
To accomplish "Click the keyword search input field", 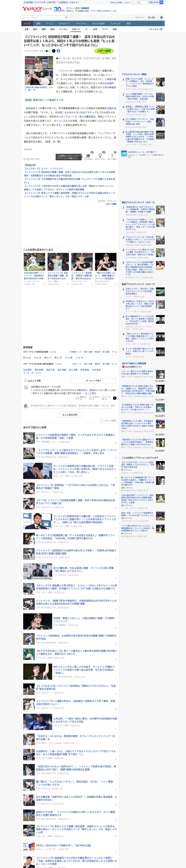I will [43, 18].
